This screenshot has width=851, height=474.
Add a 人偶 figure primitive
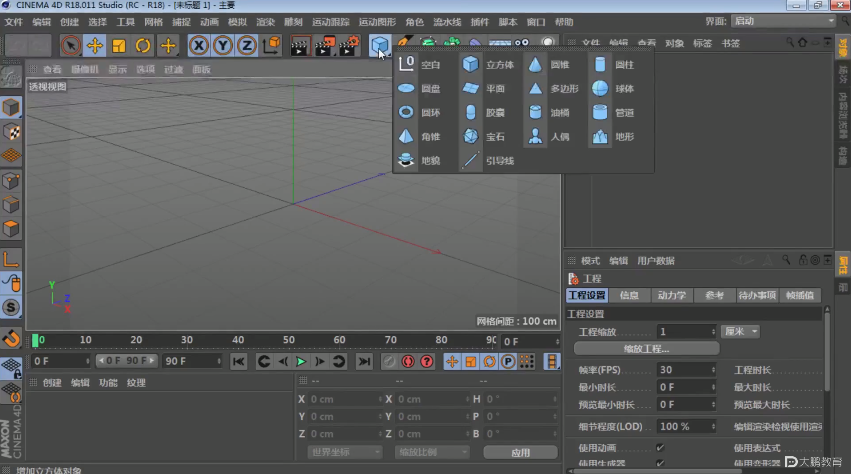548,136
